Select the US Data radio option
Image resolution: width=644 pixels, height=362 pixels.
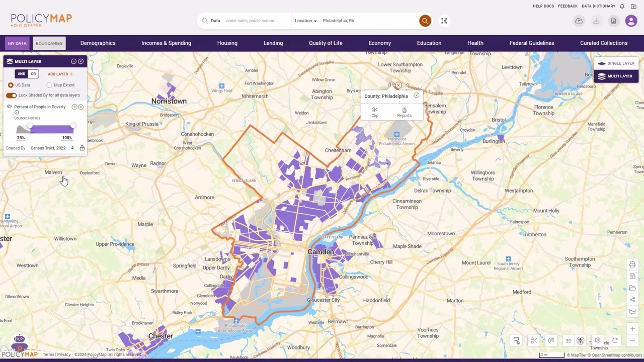click(11, 85)
